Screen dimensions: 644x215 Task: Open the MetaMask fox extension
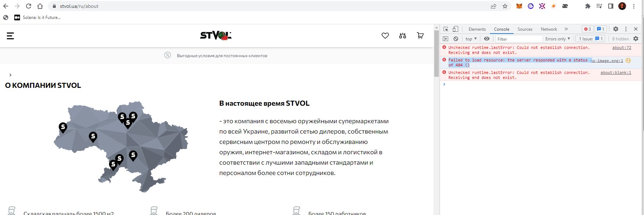pyautogui.click(x=519, y=6)
